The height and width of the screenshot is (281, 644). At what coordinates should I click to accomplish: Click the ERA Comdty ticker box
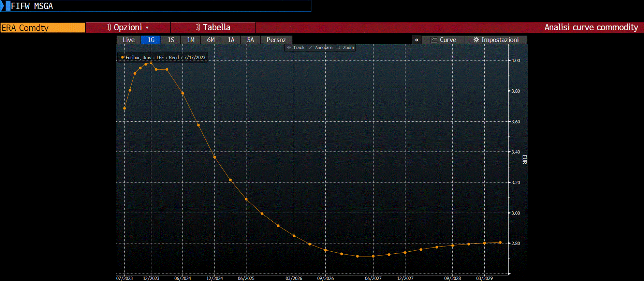coord(43,28)
